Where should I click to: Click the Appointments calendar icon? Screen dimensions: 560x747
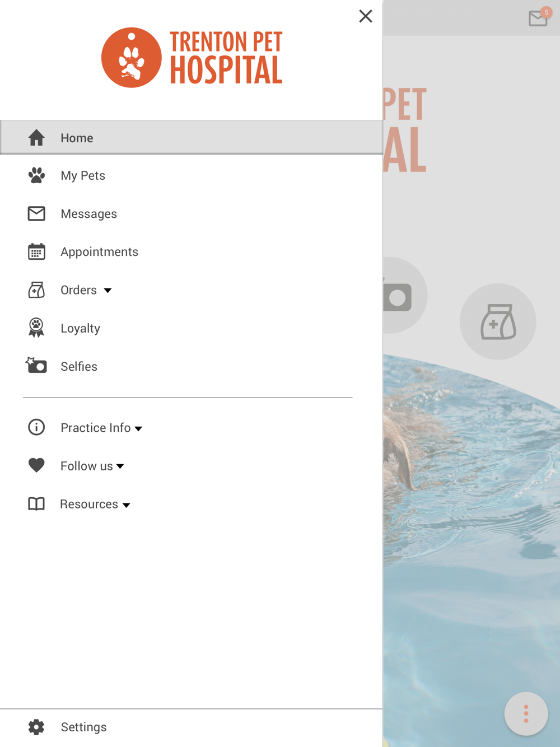pos(36,251)
